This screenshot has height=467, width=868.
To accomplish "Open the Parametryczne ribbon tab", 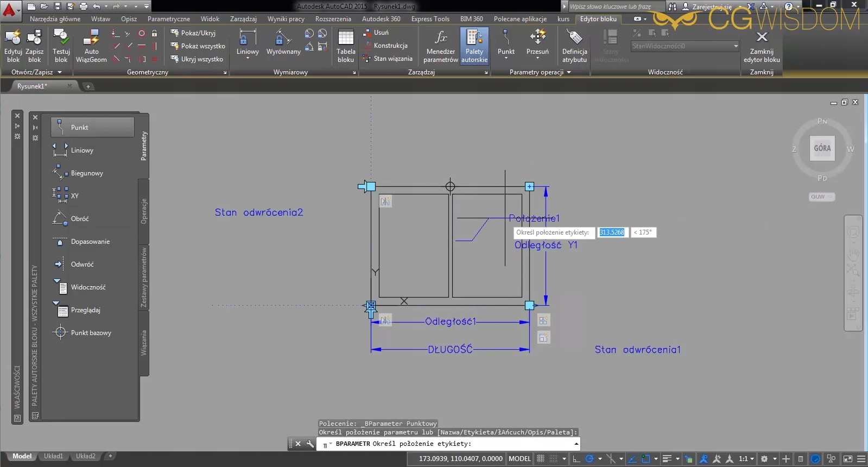I will [168, 19].
